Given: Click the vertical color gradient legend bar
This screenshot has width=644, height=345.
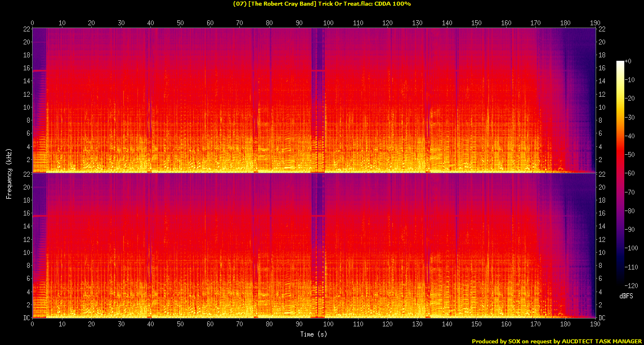Looking at the screenshot, I should [x=620, y=174].
